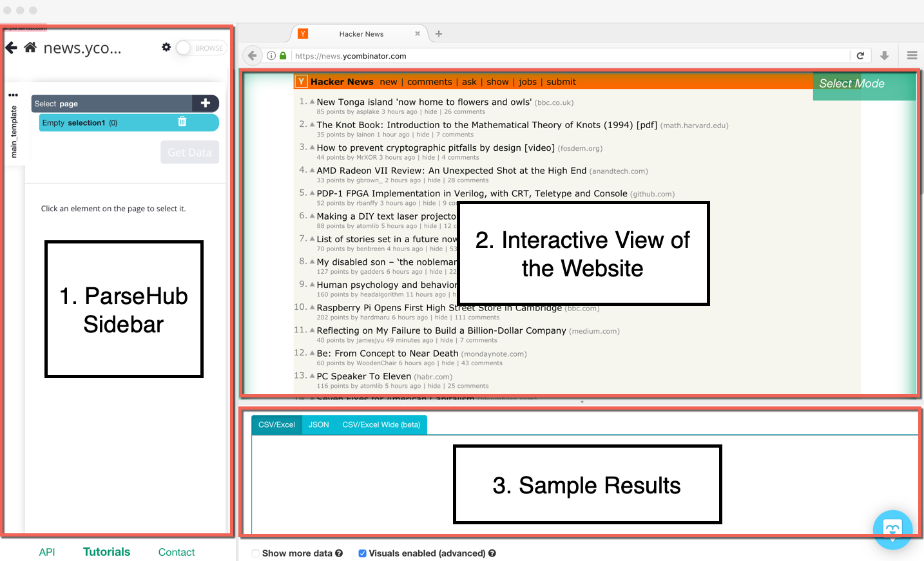The image size is (924, 561).
Task: Toggle the BROWSE mode switch
Action: click(x=184, y=48)
